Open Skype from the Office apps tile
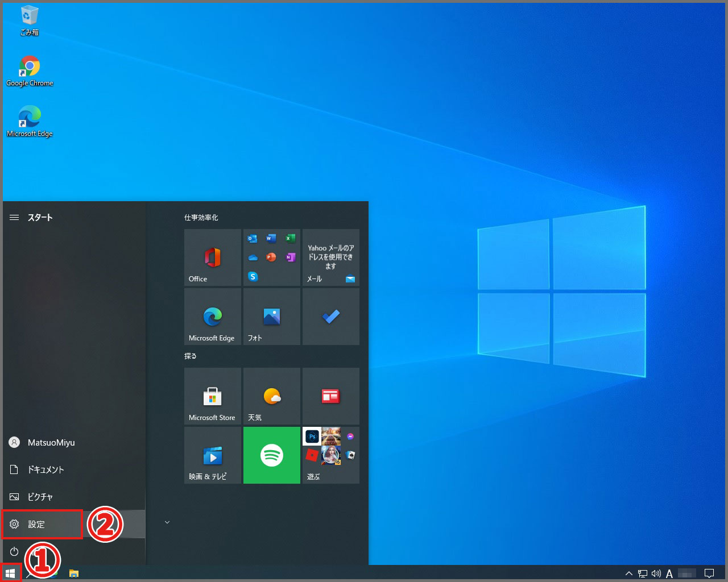 pyautogui.click(x=253, y=276)
